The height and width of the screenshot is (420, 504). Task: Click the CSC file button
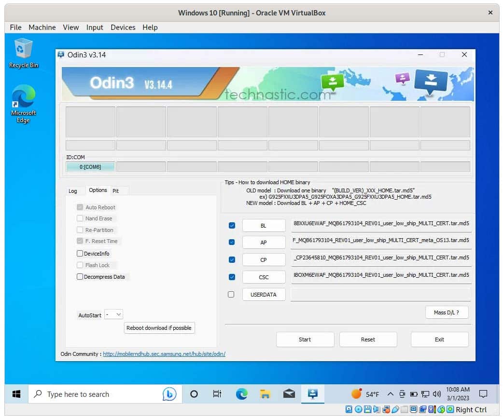tap(264, 277)
